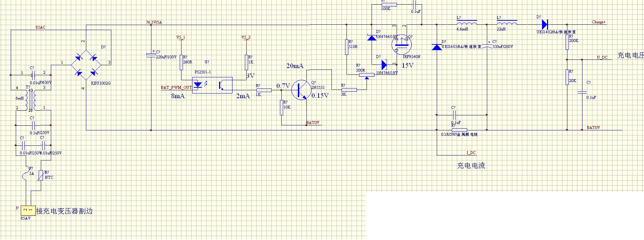Select the 330uF/200V capacitor symbol
This screenshot has width=644, height=240.
pyautogui.click(x=487, y=46)
